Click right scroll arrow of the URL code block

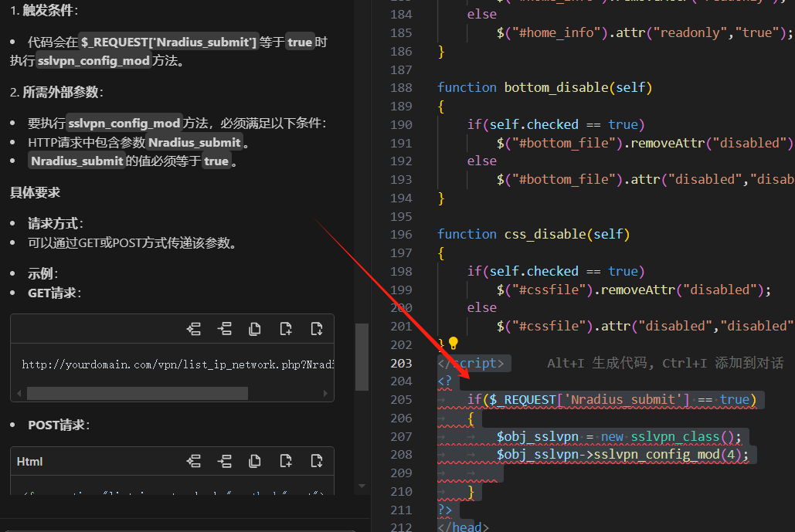click(x=325, y=393)
